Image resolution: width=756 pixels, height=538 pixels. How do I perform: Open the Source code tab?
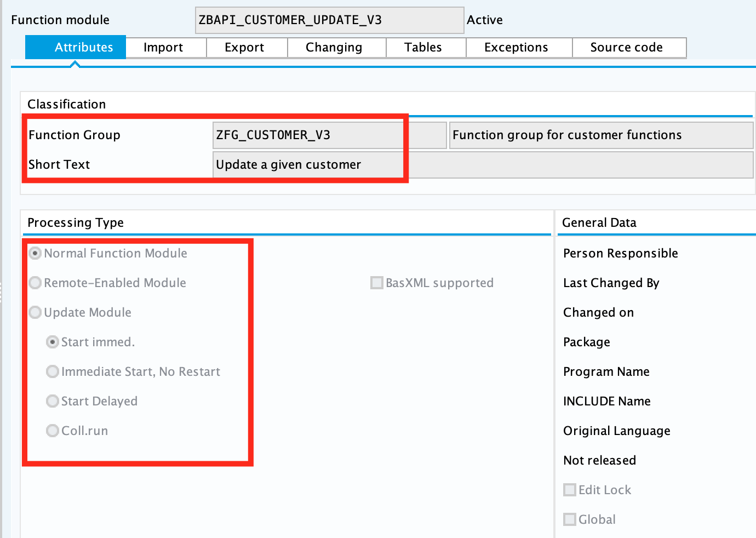point(629,48)
